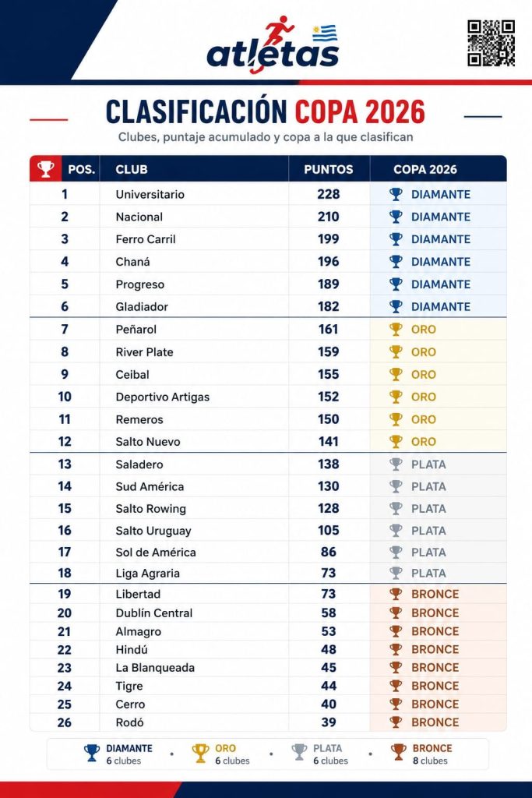Click the DIAMANTE trophy in the legend
This screenshot has height=798, width=532.
92,754
